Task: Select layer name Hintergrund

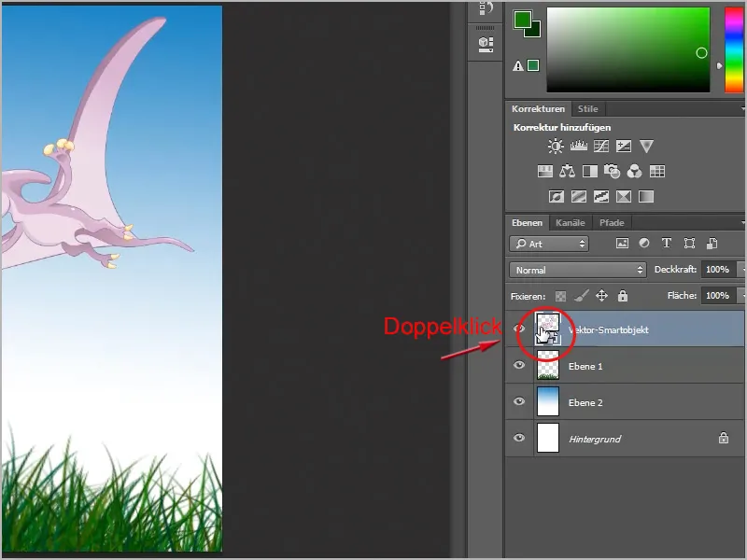Action: point(595,439)
